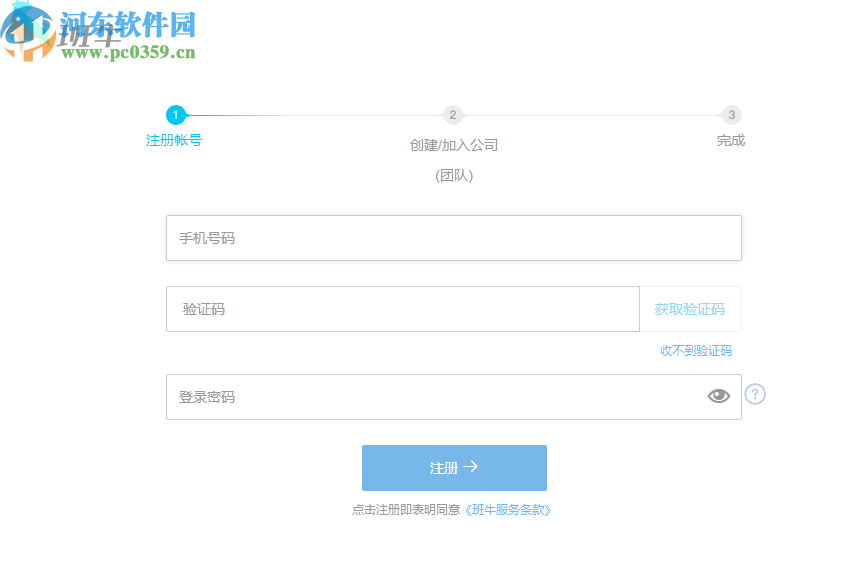Select the 创建/加入公司 step label

click(454, 145)
